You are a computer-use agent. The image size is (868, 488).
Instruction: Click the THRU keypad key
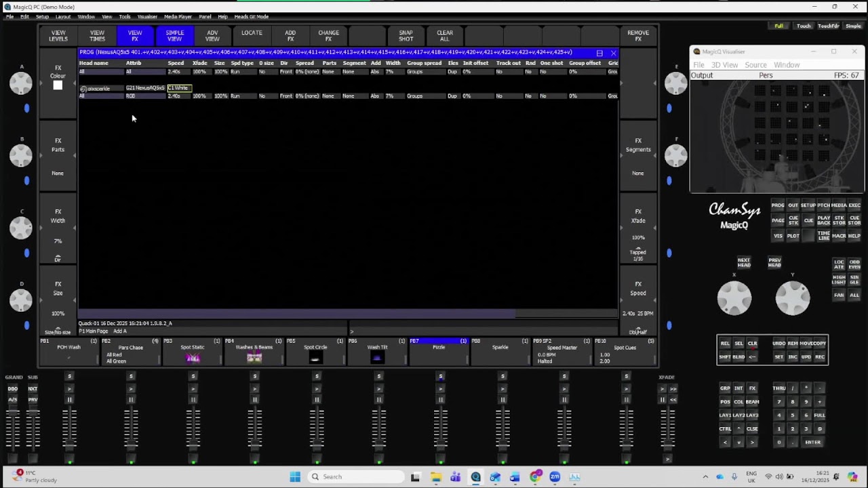point(779,388)
